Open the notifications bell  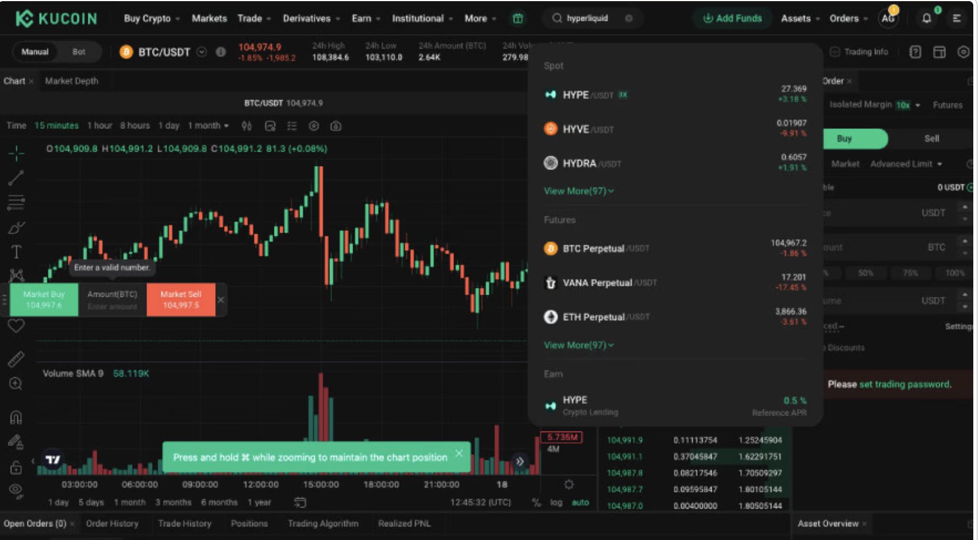tap(926, 18)
